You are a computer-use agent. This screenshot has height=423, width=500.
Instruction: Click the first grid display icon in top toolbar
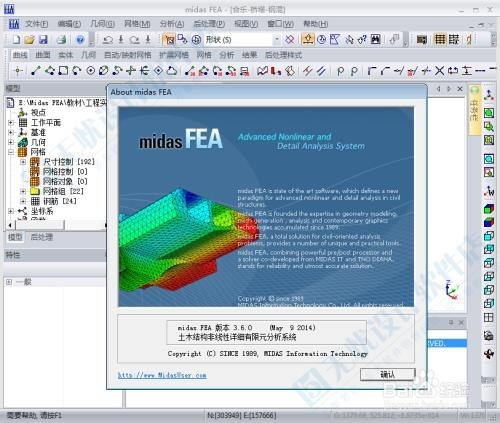tap(440, 40)
